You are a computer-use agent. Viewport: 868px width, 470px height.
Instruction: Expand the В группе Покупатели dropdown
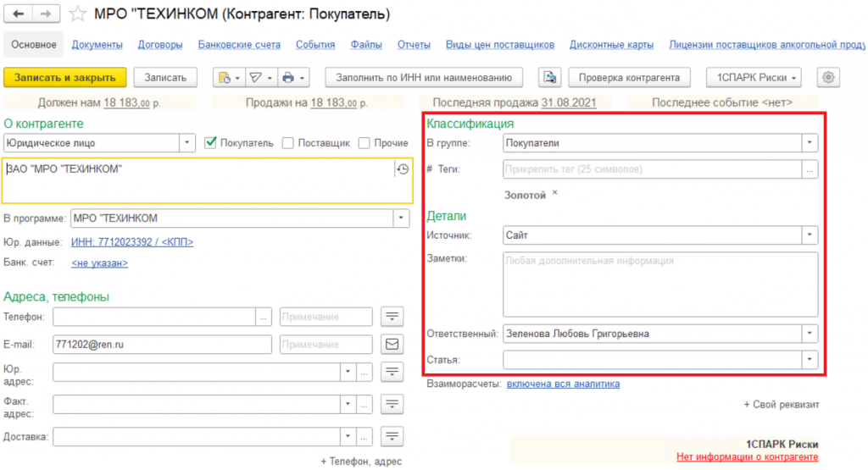810,142
